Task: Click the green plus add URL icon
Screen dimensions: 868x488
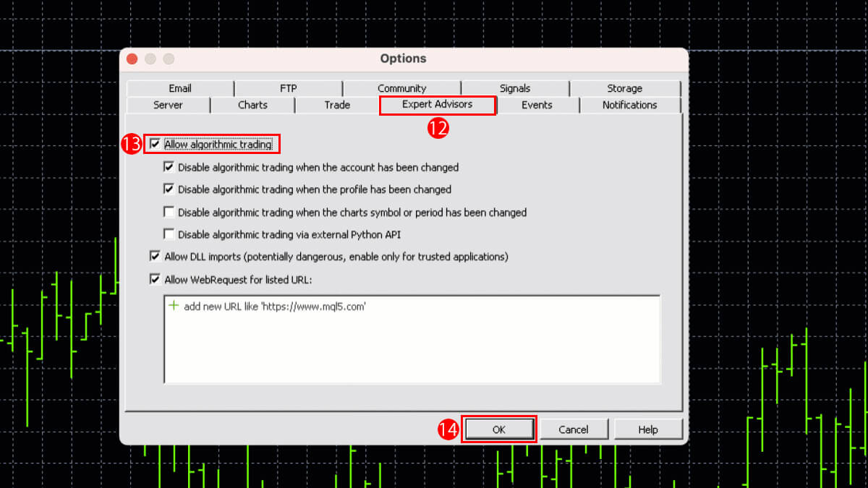Action: coord(174,306)
